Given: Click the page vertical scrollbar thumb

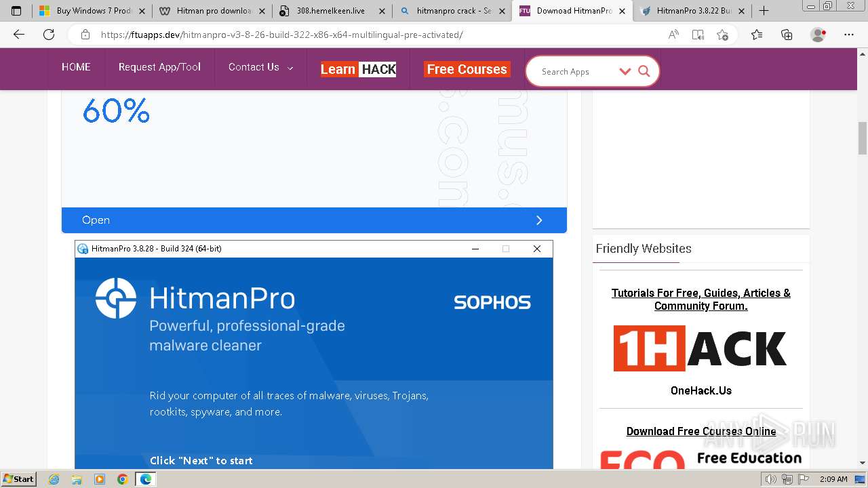Looking at the screenshot, I should tap(863, 138).
